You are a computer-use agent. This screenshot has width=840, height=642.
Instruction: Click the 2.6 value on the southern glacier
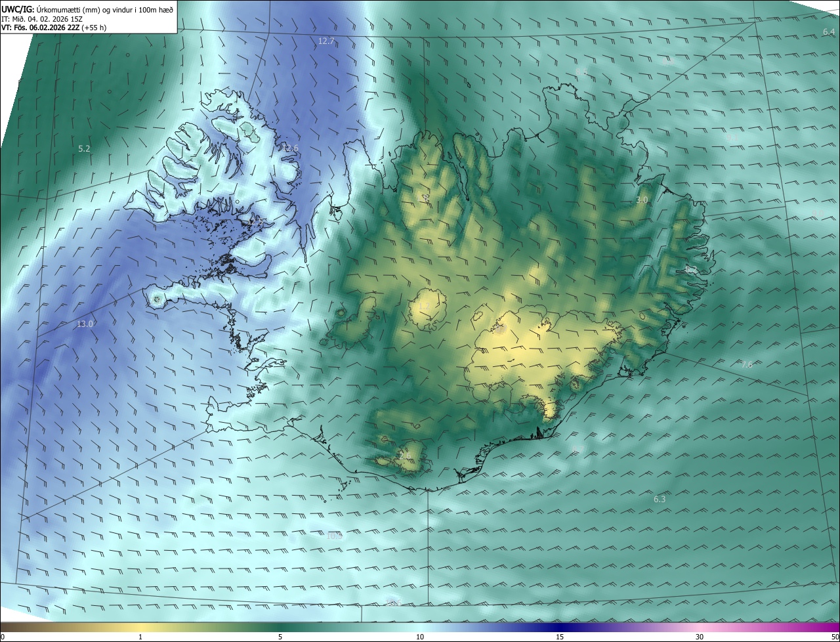coord(405,456)
